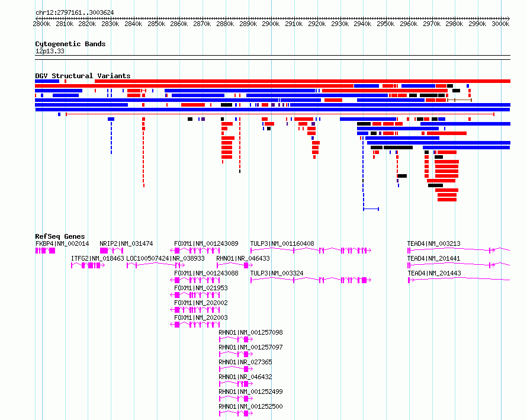Open transcript label FOXM1|NM_021953
Screen dimensions: 527x420
pos(201,288)
